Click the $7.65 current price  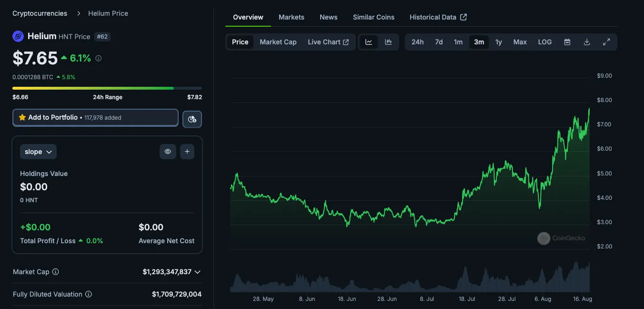tap(35, 58)
